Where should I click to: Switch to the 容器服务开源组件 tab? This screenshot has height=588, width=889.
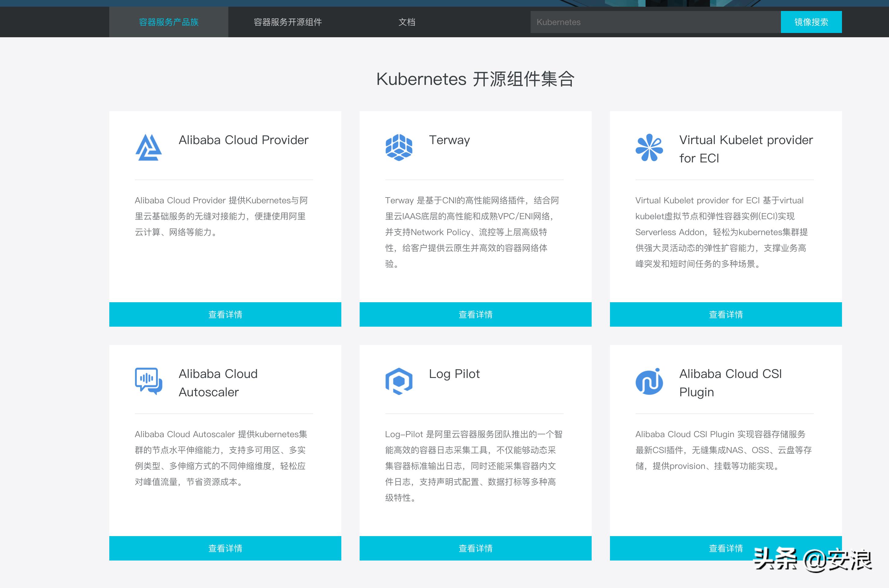click(x=288, y=22)
